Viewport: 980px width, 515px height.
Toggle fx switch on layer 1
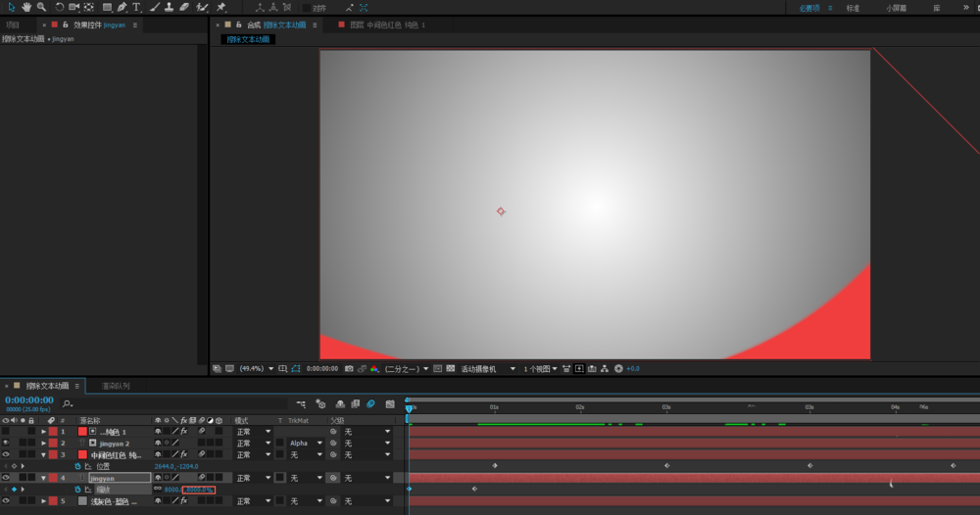point(184,432)
